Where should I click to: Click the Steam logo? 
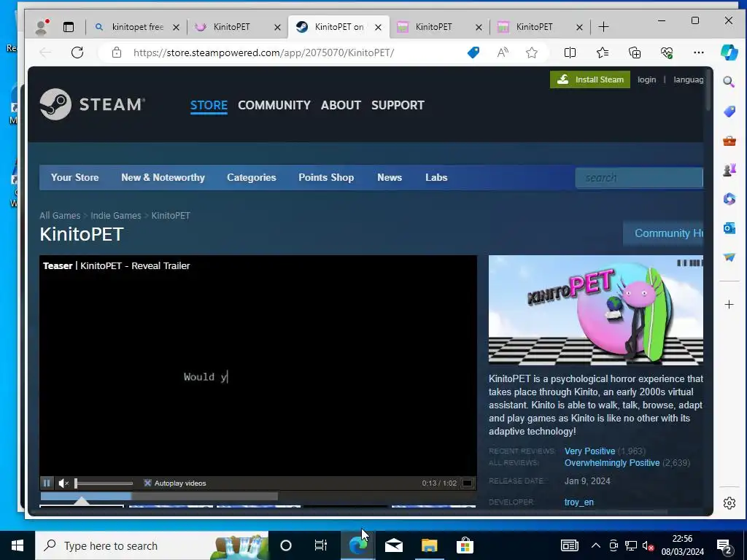coord(93,104)
